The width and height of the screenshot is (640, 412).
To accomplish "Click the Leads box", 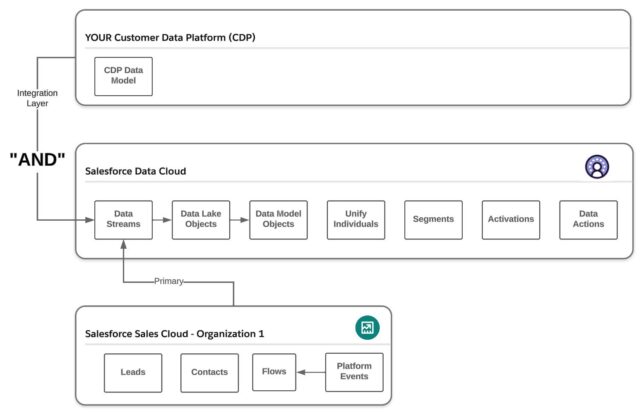I will point(133,372).
